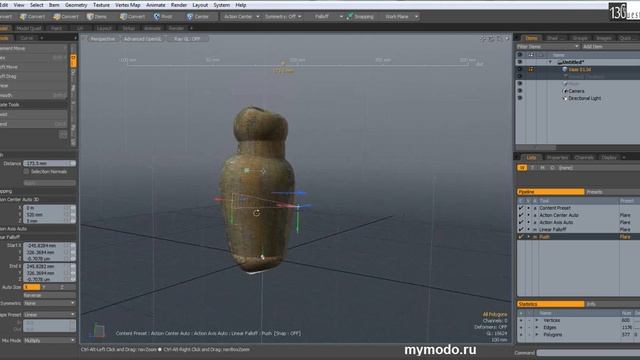Viewport: 640px width, 360px height.
Task: Open the Mix Mode Multiply dropdown
Action: pos(49,340)
